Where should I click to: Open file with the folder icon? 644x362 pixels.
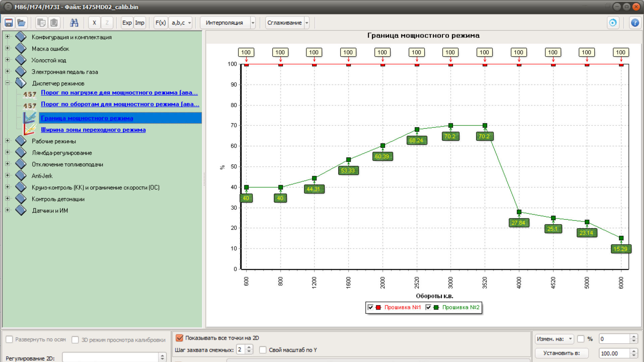pos(21,23)
